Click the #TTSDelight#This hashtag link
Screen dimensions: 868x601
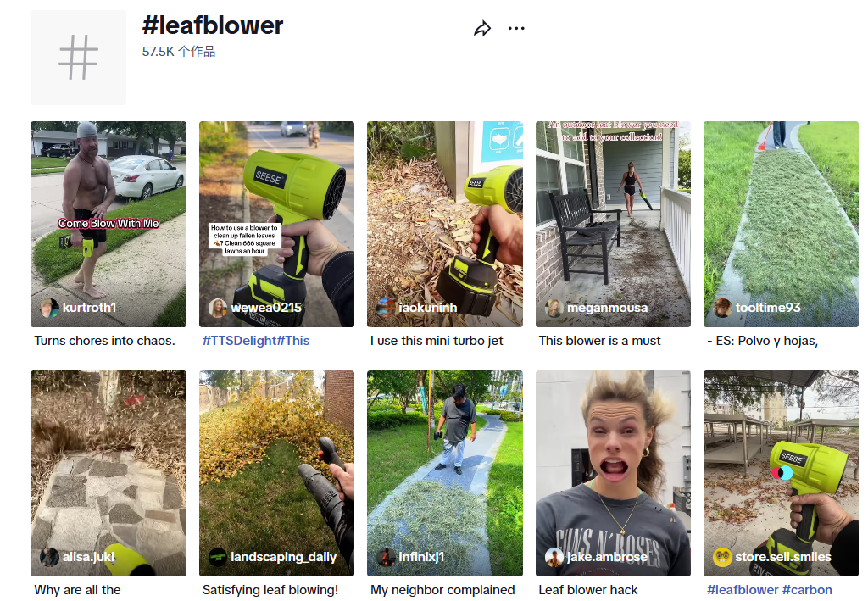(256, 341)
